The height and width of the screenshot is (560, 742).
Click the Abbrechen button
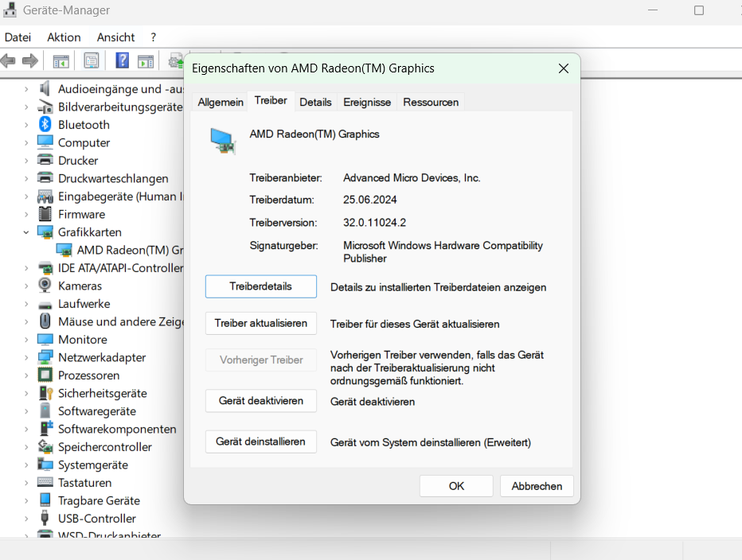point(537,486)
